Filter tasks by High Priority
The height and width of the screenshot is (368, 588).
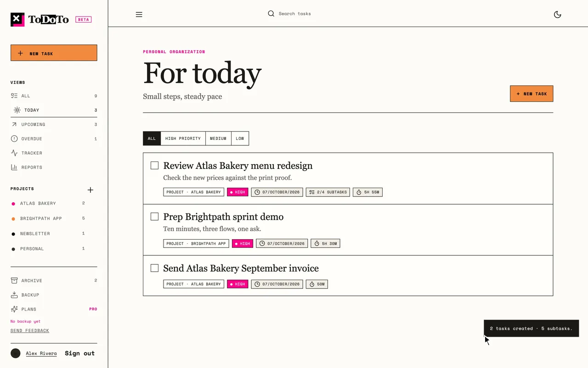tap(183, 138)
